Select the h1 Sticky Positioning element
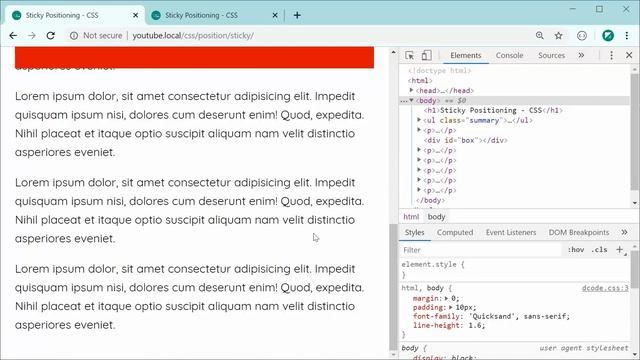The image size is (640, 360). [x=493, y=110]
